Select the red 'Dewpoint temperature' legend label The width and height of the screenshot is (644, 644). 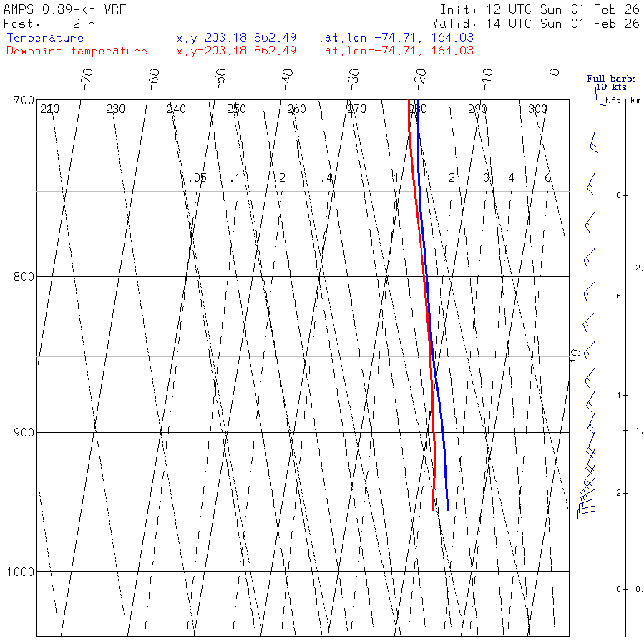[77, 51]
